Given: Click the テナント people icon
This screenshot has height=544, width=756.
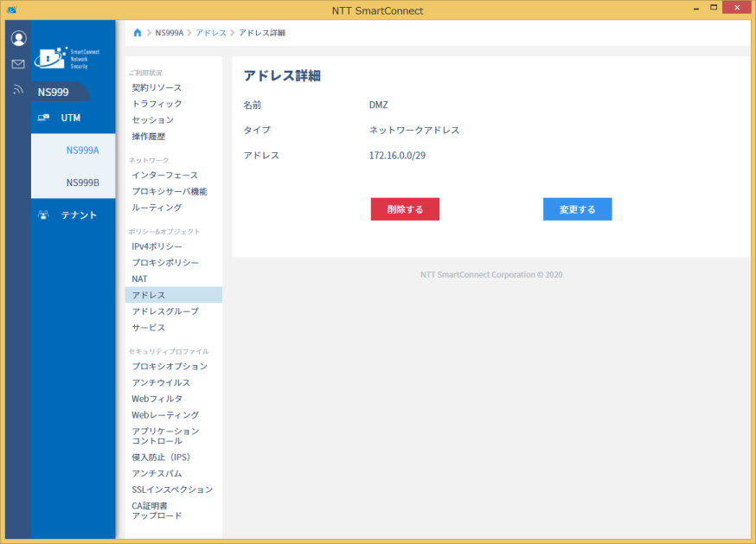Looking at the screenshot, I should click(x=43, y=215).
